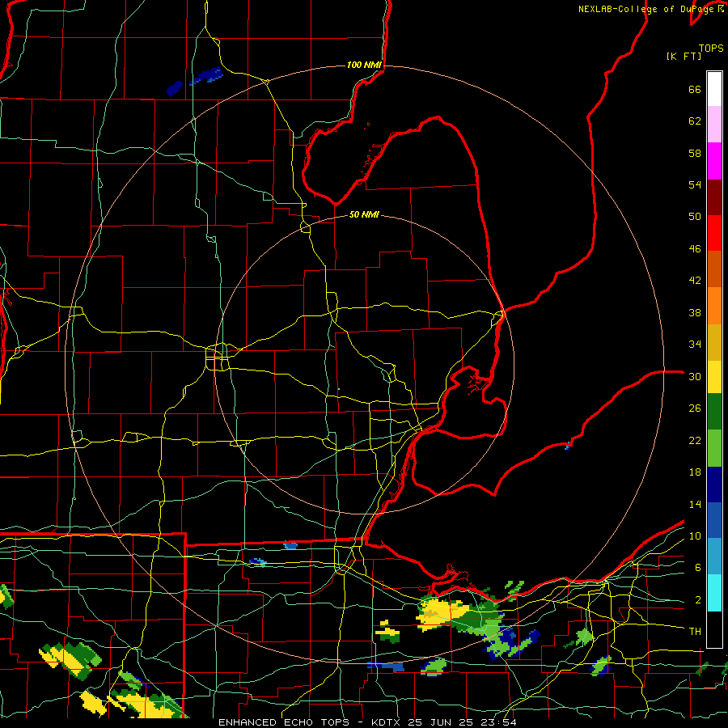Select the dark green legend swatch
Image resolution: width=728 pixels, height=728 pixels.
[x=714, y=412]
